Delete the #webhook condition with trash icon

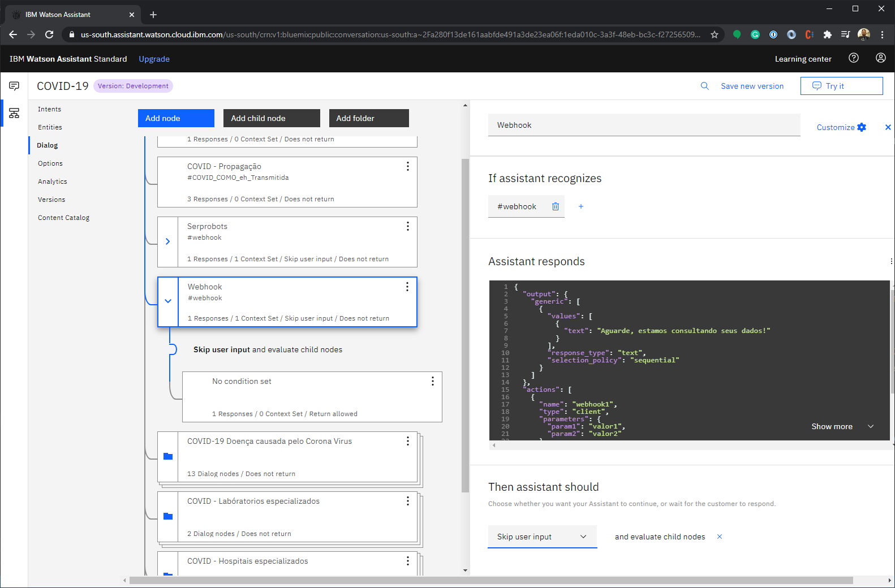[556, 206]
